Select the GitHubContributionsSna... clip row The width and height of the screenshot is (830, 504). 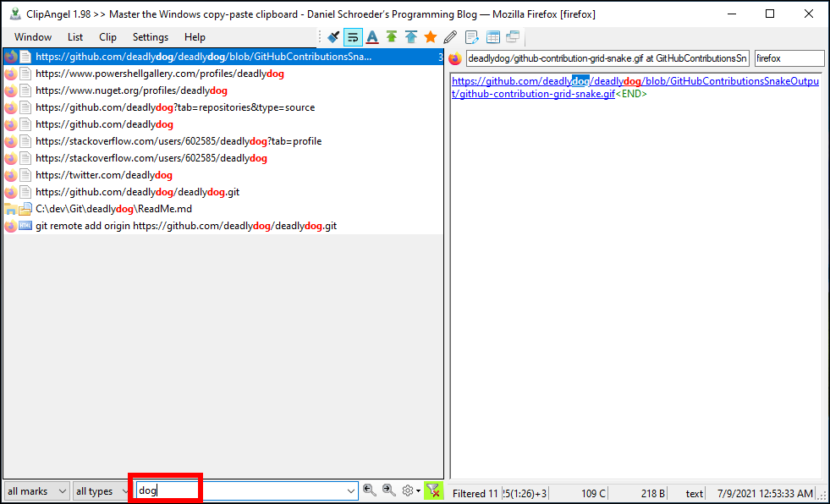tap(223, 57)
